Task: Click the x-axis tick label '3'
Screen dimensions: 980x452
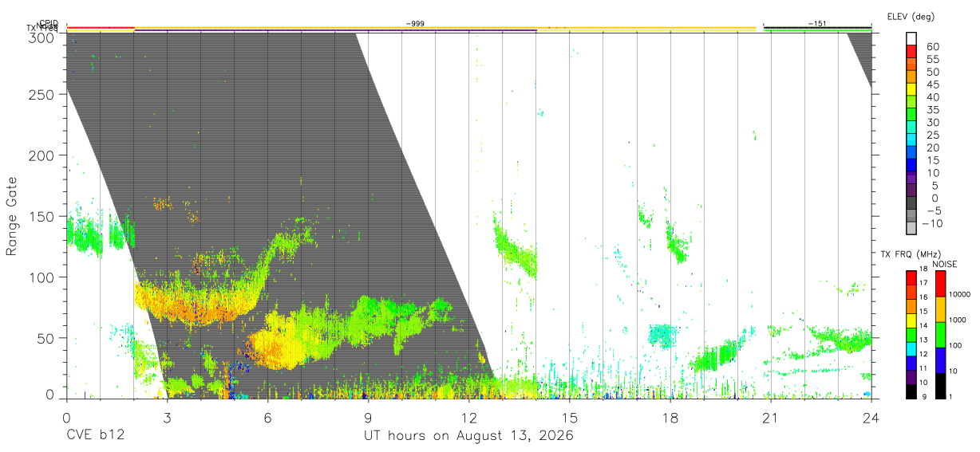Action: coord(167,417)
